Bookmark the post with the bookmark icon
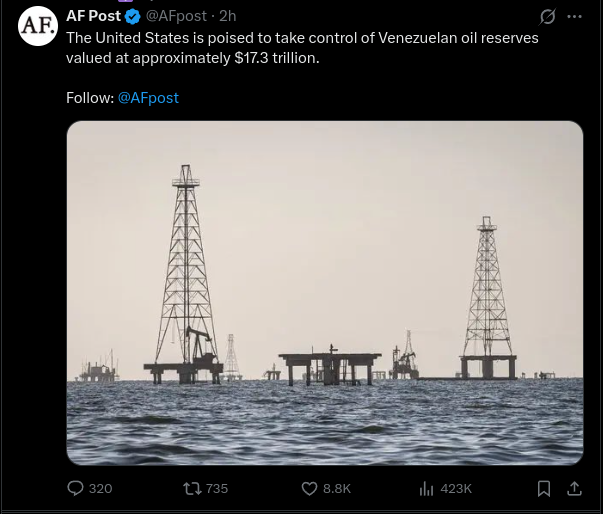 pos(544,488)
